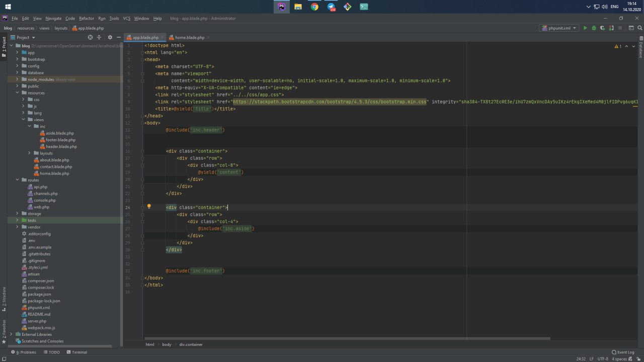Screen dimensions: 644x362
Task: Switch to the home.blade.php tab
Action: pos(189,38)
